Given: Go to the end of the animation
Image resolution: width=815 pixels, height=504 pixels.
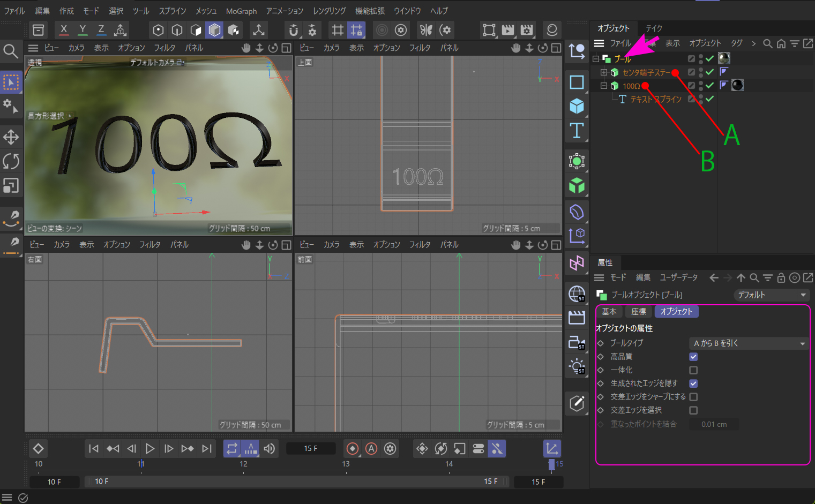Looking at the screenshot, I should 207,449.
